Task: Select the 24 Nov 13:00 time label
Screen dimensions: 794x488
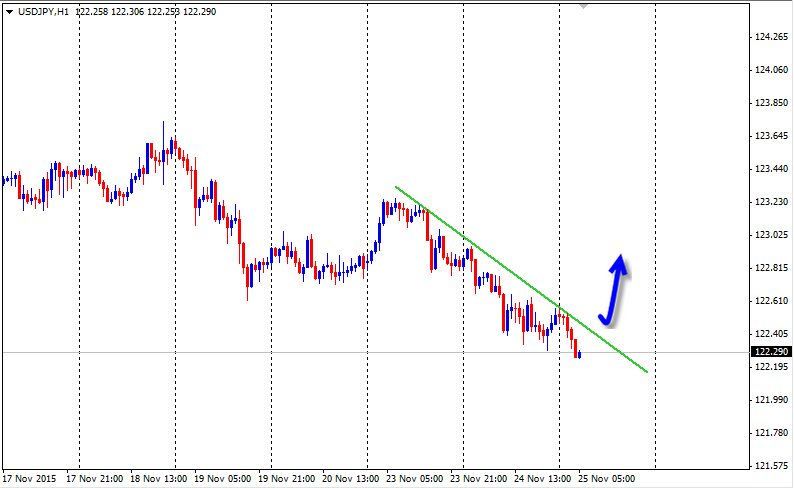Action: 542,478
